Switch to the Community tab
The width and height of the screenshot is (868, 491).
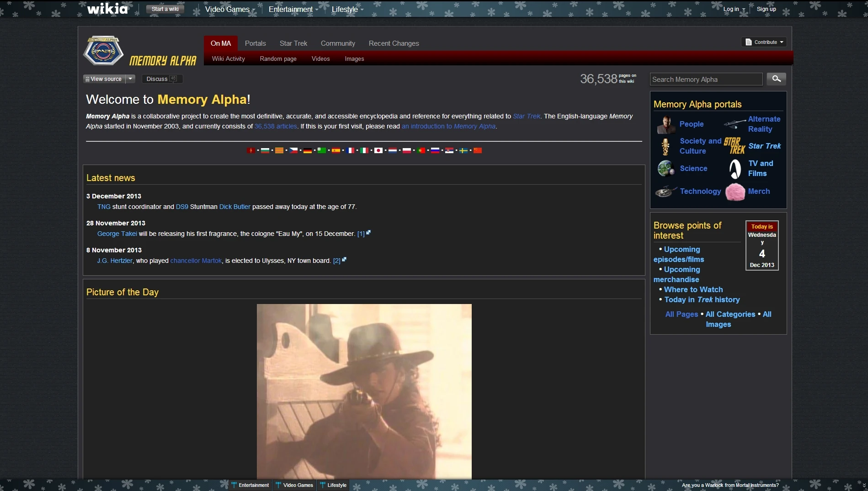[338, 43]
